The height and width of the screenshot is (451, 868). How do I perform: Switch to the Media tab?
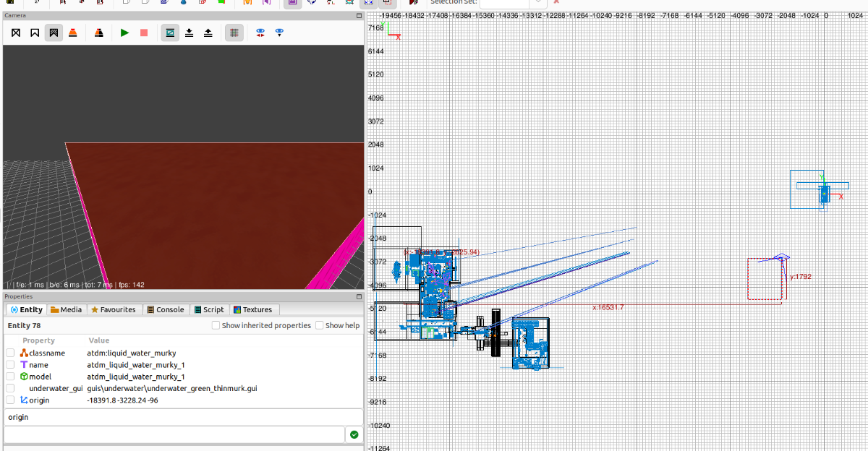coord(66,309)
